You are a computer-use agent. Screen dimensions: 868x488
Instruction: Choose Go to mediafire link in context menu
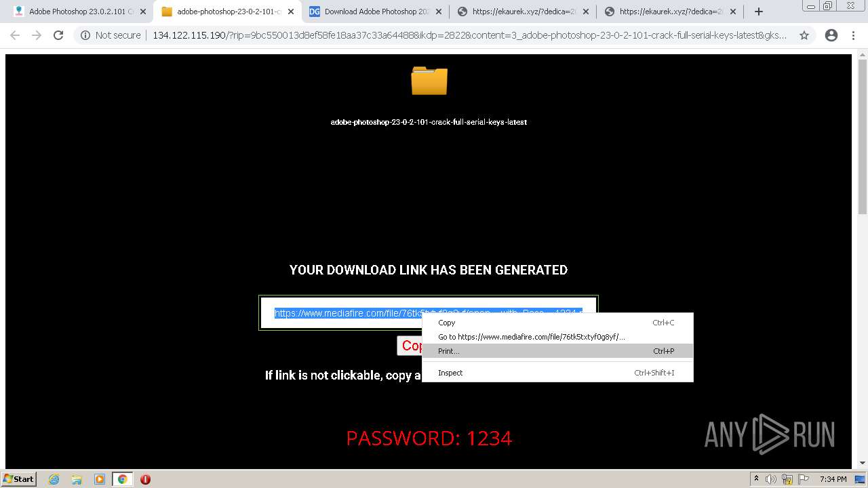(557, 337)
